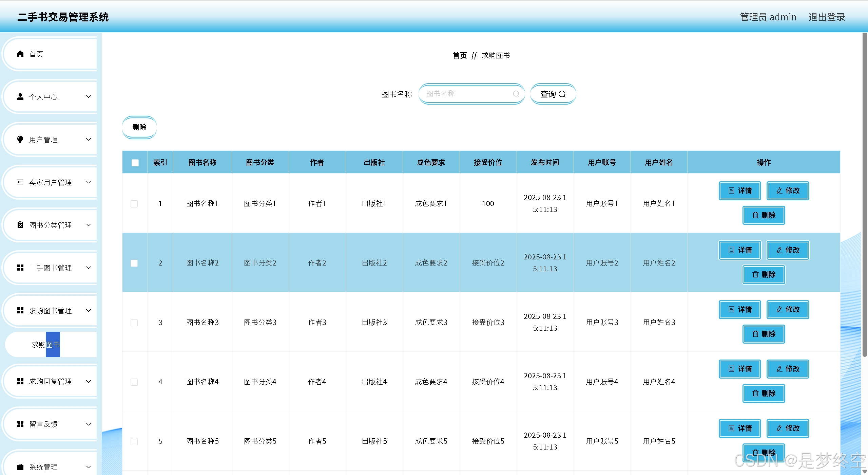Open 详情 for row 图书名称2
The image size is (868, 475).
pyautogui.click(x=740, y=250)
